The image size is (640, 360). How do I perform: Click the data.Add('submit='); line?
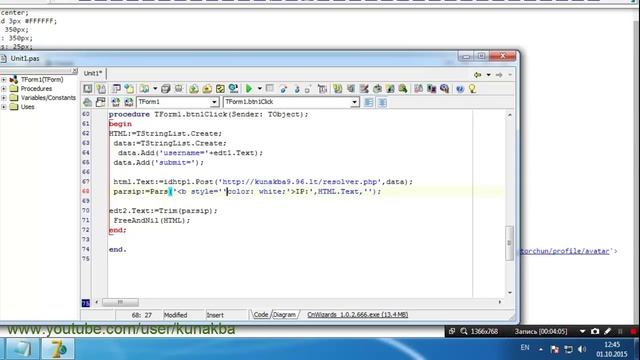click(x=158, y=162)
